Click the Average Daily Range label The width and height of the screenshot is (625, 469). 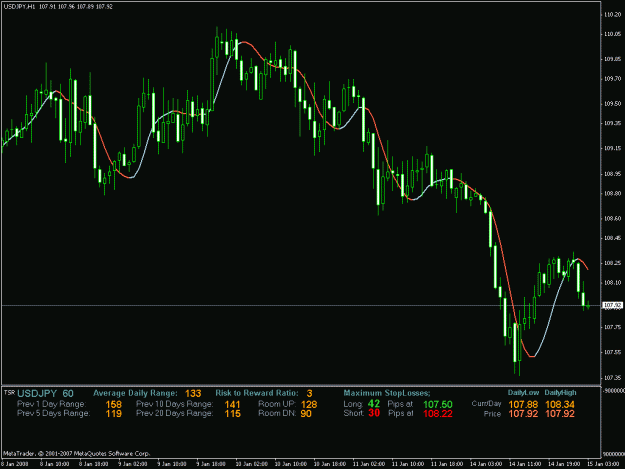pos(136,393)
